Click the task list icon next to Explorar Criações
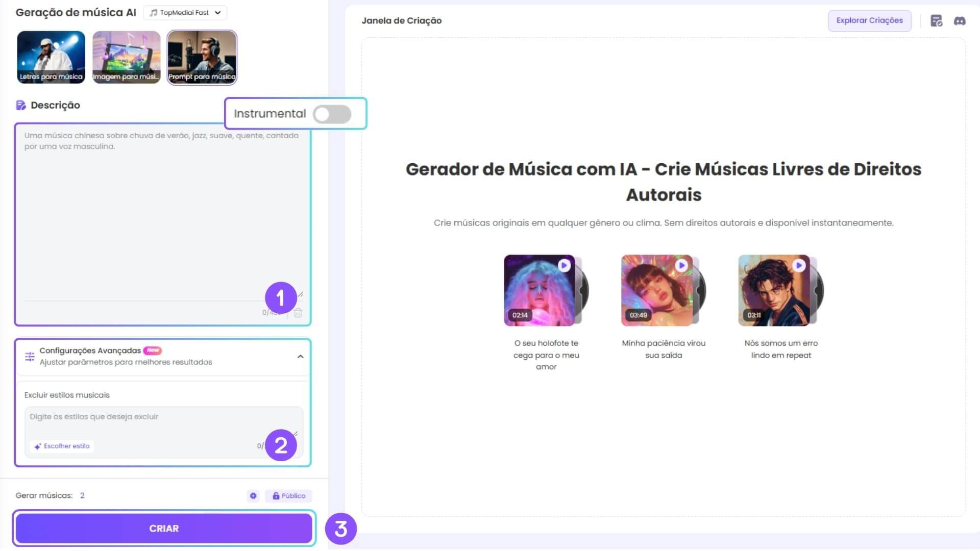 [937, 21]
